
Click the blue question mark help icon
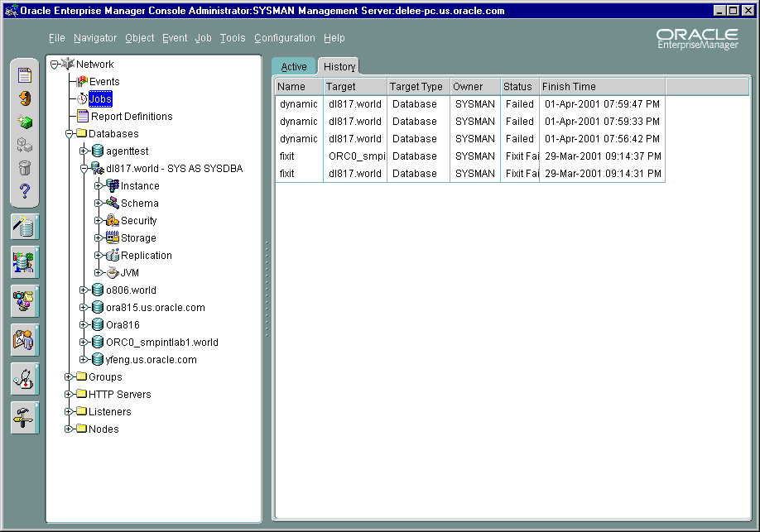25,191
